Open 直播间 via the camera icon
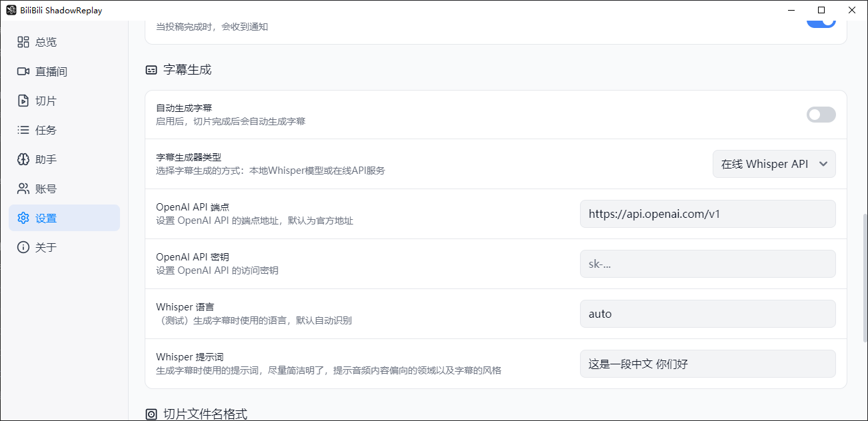This screenshot has height=421, width=868. 23,71
